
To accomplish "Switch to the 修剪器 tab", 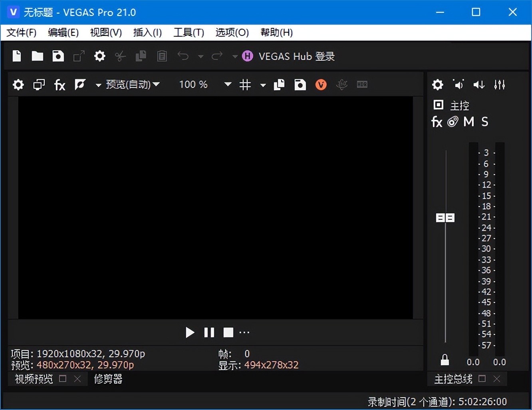I will pos(108,379).
